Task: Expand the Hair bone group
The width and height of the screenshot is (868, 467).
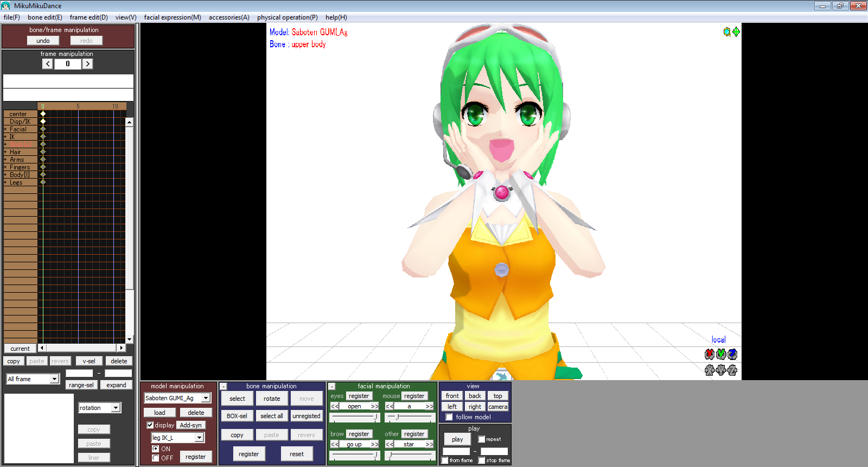Action: coord(5,152)
